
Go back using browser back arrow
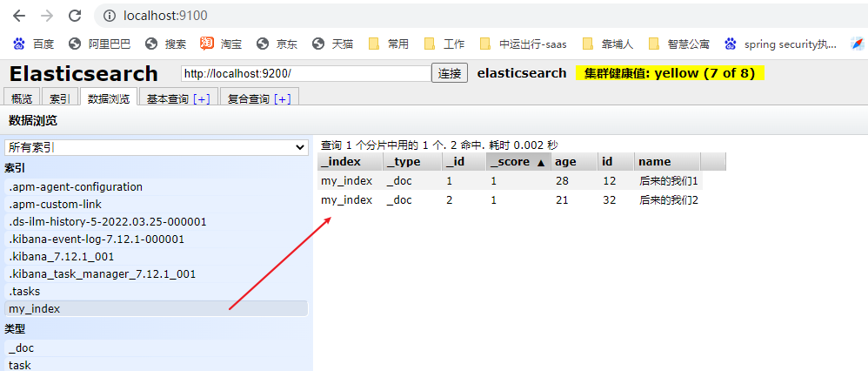coord(19,16)
